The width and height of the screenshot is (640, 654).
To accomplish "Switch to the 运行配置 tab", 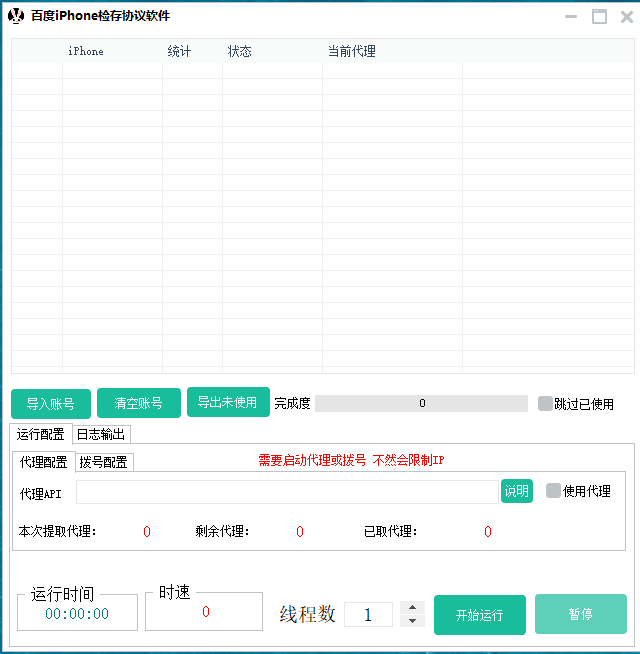I will point(40,434).
